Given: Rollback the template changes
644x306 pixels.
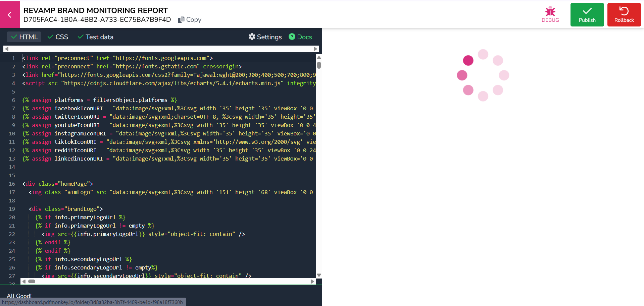Looking at the screenshot, I should click(x=624, y=14).
